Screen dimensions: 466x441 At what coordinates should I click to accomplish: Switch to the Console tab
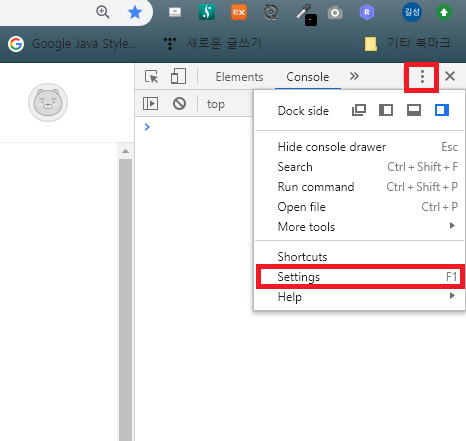308,77
